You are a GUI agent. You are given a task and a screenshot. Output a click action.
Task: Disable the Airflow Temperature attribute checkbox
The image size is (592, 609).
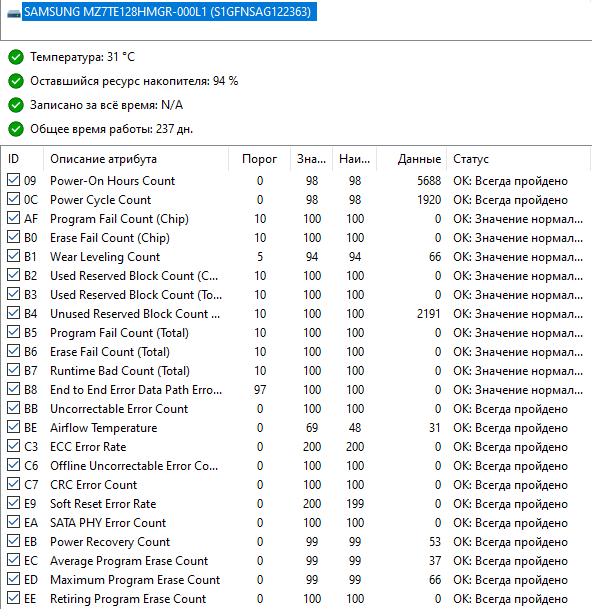14,427
